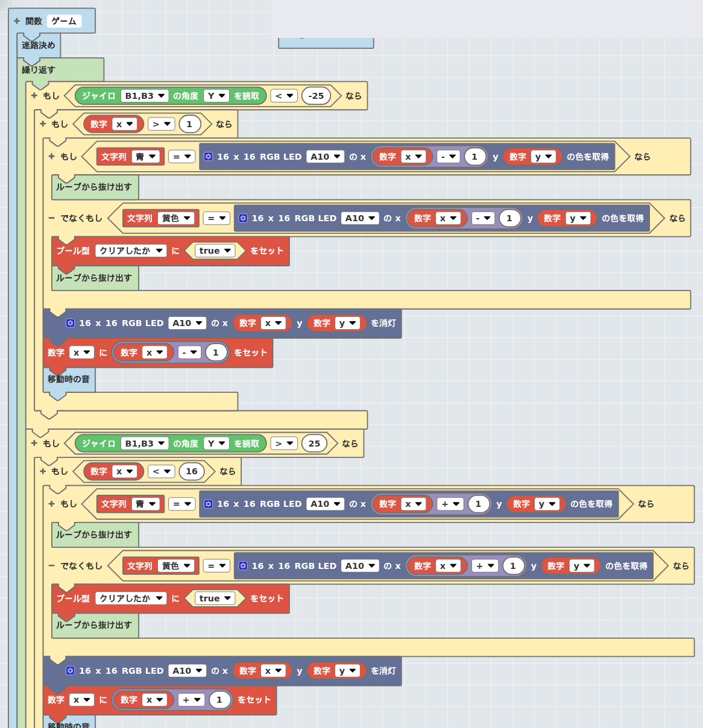
Task: Open A10 dropdown in 消灯 block above x + 1 set
Action: point(188,671)
